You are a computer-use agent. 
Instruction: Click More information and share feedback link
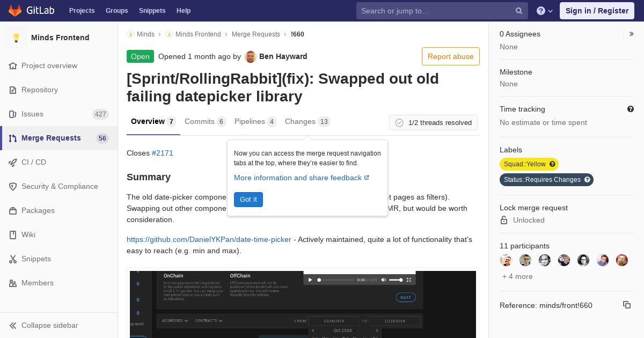[x=302, y=178]
